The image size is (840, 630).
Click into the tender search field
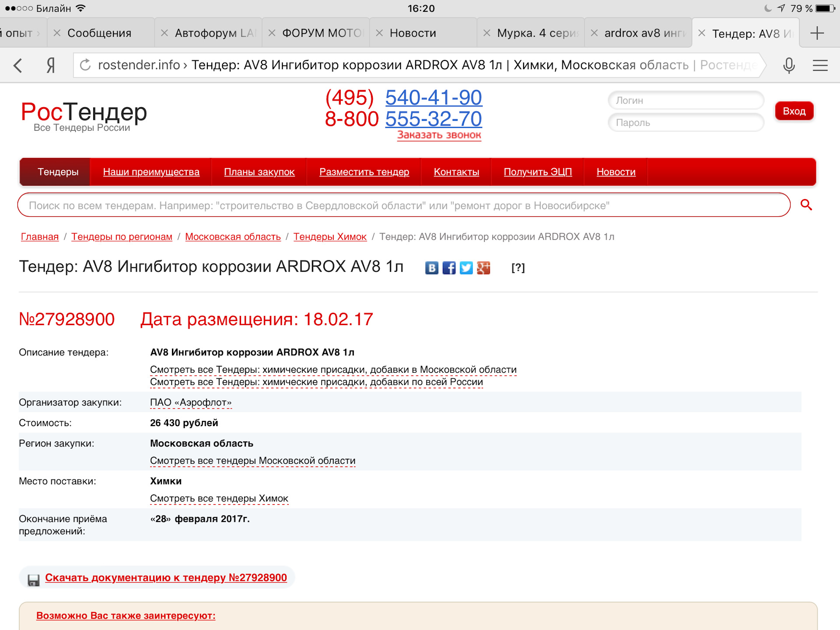click(x=402, y=205)
